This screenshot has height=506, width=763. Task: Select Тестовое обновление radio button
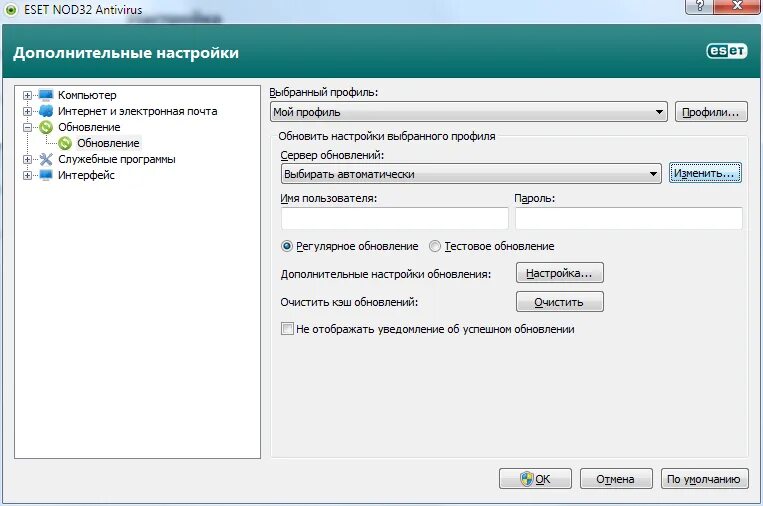point(435,246)
